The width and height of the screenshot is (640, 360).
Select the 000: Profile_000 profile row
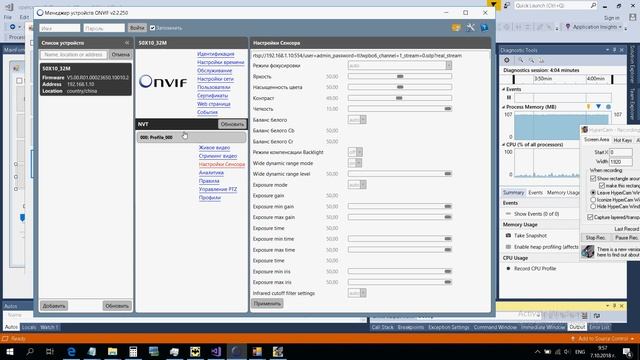click(x=191, y=137)
